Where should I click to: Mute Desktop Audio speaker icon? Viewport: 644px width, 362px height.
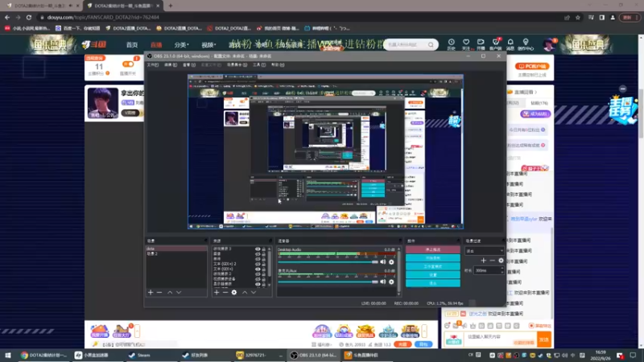coord(383,262)
